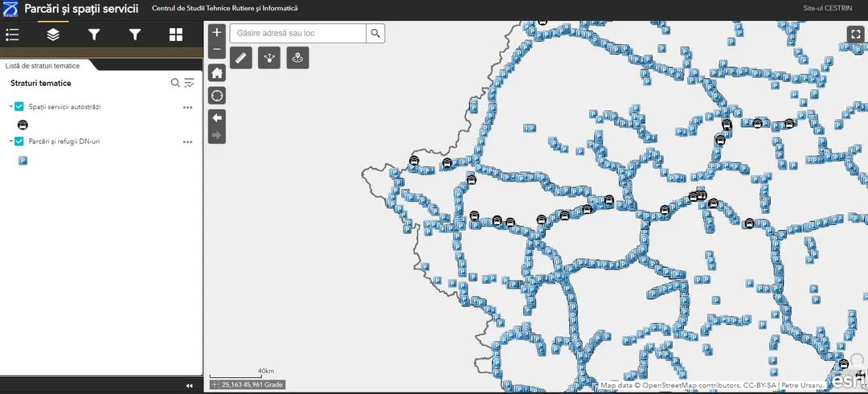
Task: Zoom out with the minus button
Action: 217,50
